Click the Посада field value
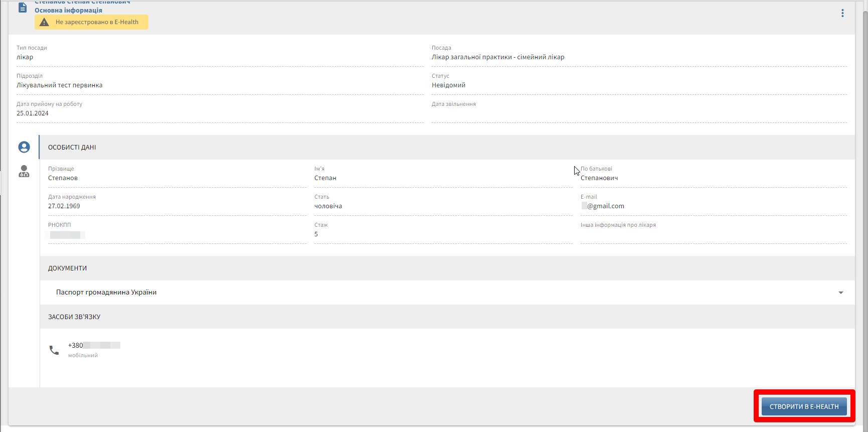868x432 pixels. (498, 57)
